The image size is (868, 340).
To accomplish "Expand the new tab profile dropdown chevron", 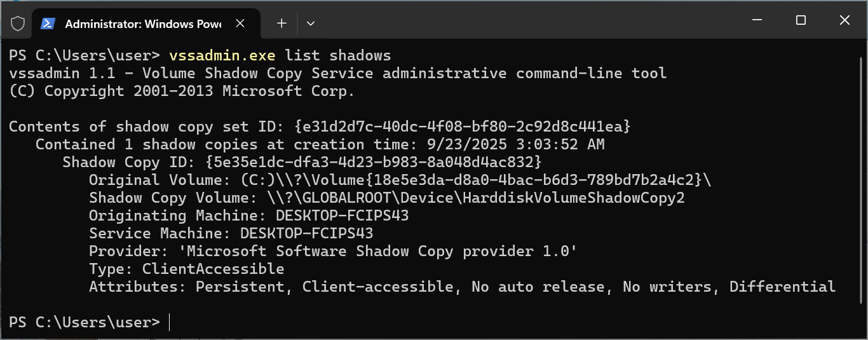I will [311, 24].
